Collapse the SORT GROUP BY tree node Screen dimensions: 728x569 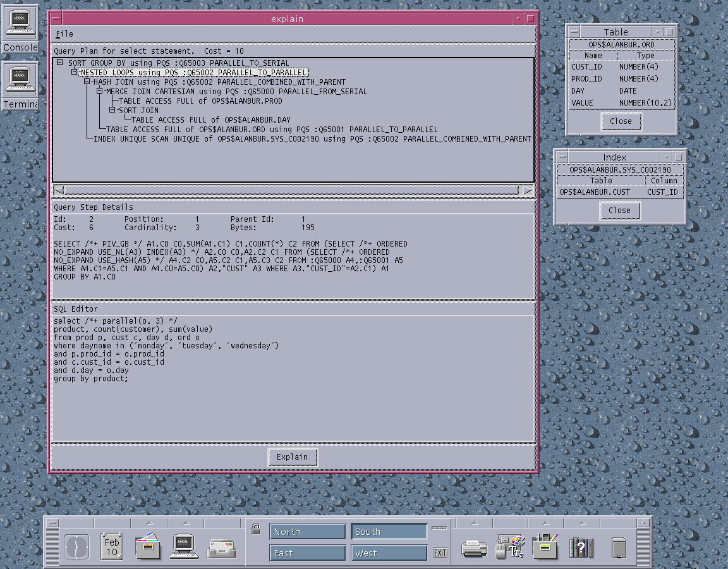click(x=60, y=63)
